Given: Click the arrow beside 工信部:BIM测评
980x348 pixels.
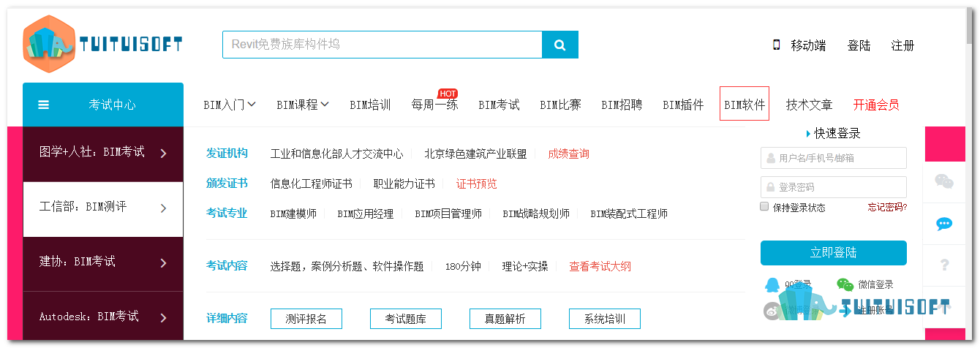Looking at the screenshot, I should [x=163, y=208].
